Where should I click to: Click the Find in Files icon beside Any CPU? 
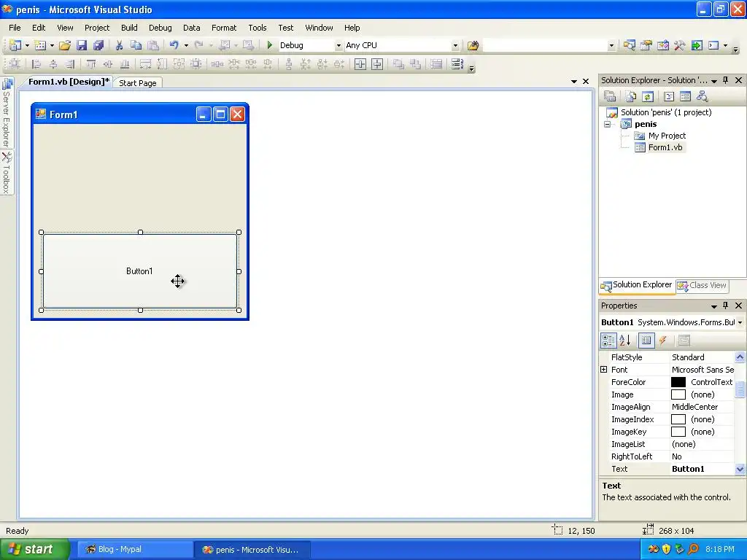[473, 45]
